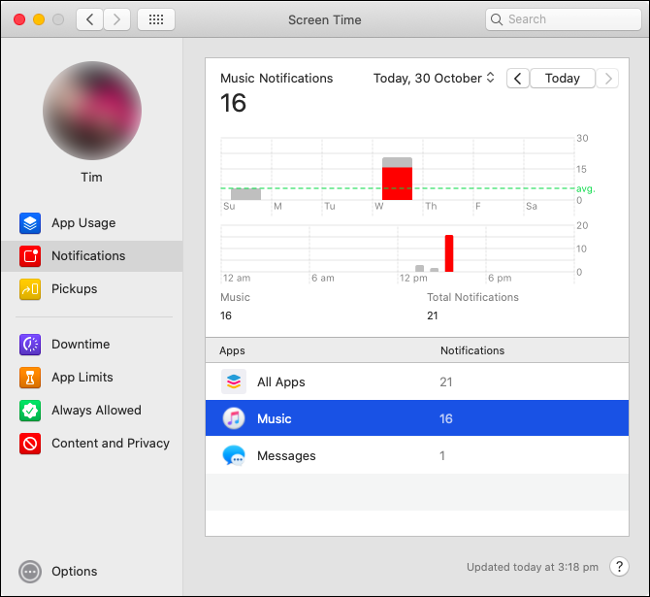
Task: Select the All Apps row
Action: [417, 381]
